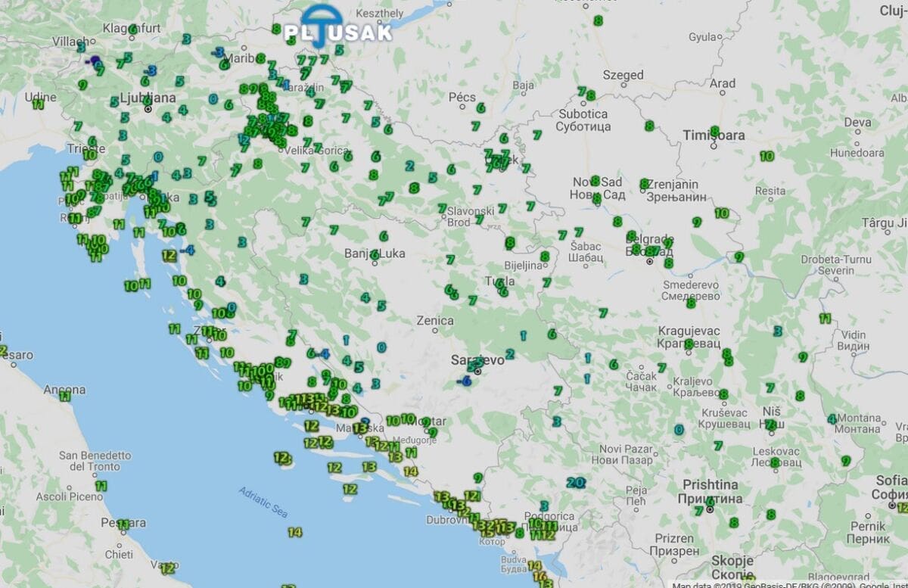Select the 11 marker at Ancona
The width and height of the screenshot is (908, 588).
(x=65, y=394)
